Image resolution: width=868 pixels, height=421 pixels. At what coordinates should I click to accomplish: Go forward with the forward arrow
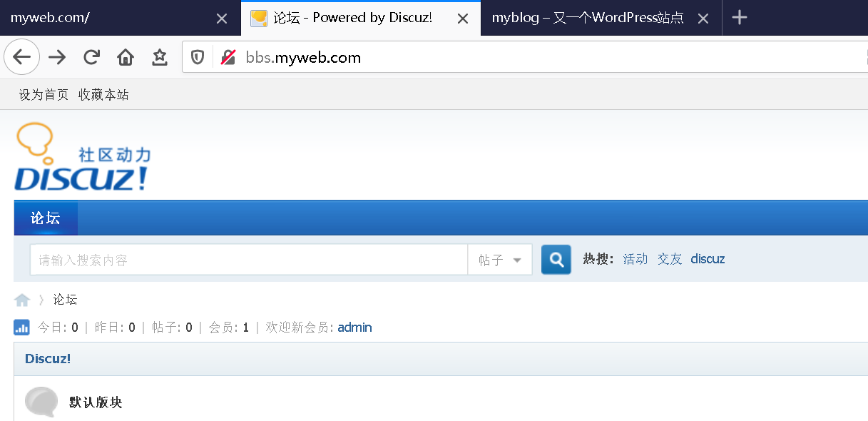(57, 57)
